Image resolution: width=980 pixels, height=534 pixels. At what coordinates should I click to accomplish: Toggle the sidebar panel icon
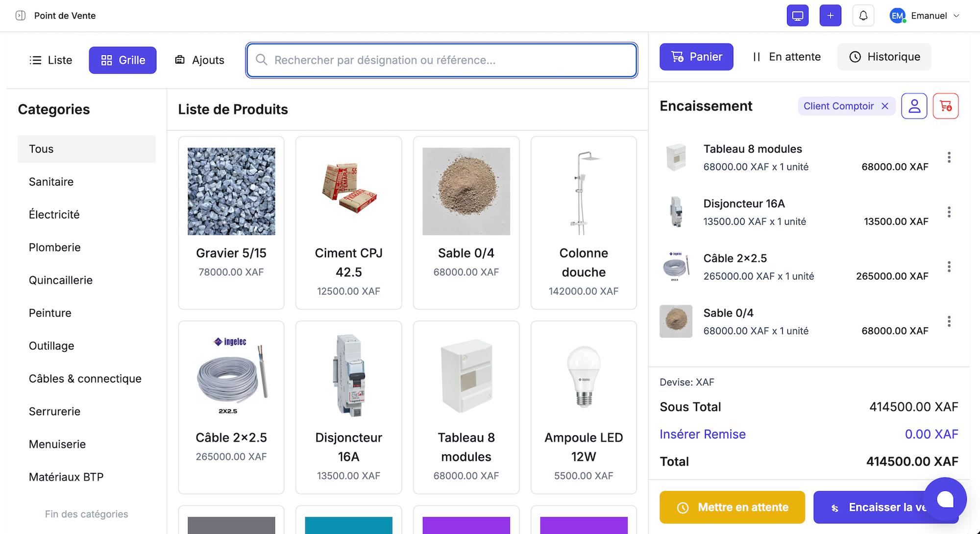(x=21, y=16)
